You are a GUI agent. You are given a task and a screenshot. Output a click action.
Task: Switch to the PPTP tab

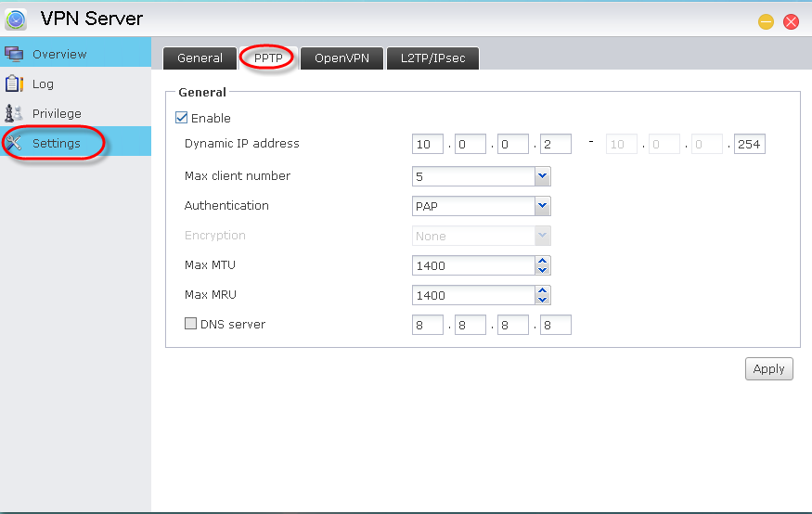point(268,58)
